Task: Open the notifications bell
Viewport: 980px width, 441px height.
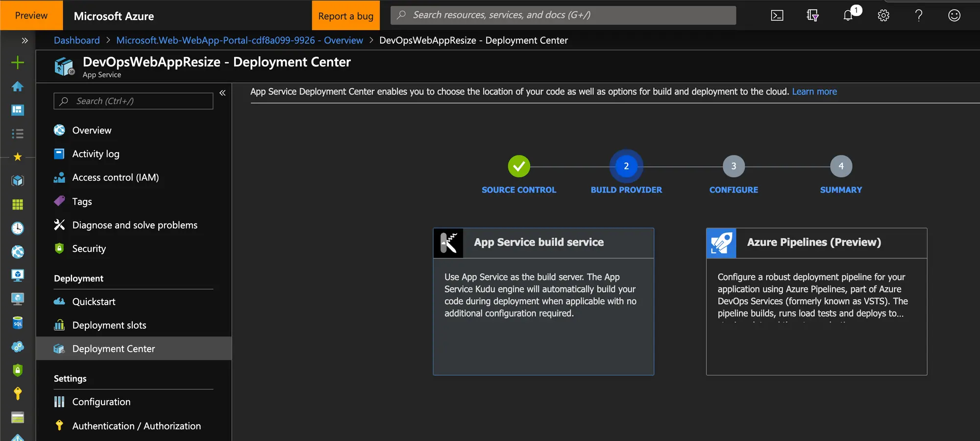Action: 848,15
